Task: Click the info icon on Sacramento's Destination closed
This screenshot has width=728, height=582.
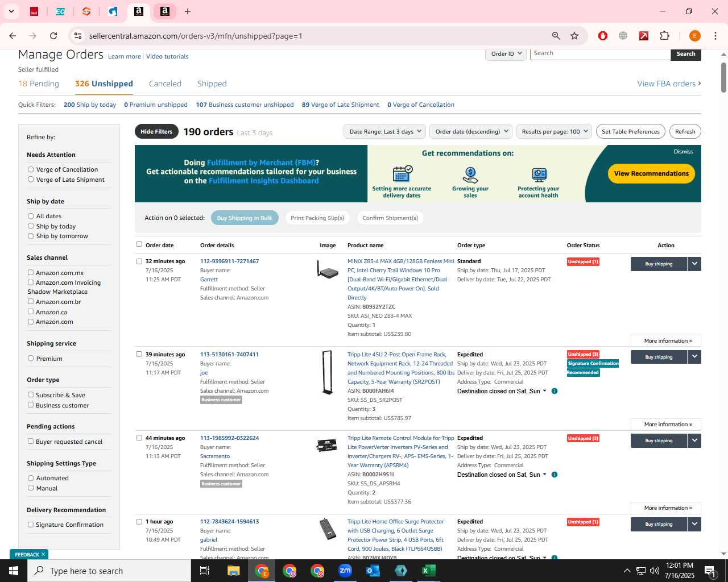Action: [555, 475]
